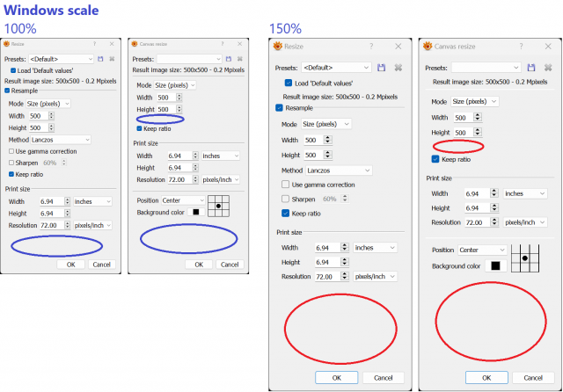The image size is (563, 392).
Task: Delete preset icon in 100% Resize dialog
Action: point(112,59)
